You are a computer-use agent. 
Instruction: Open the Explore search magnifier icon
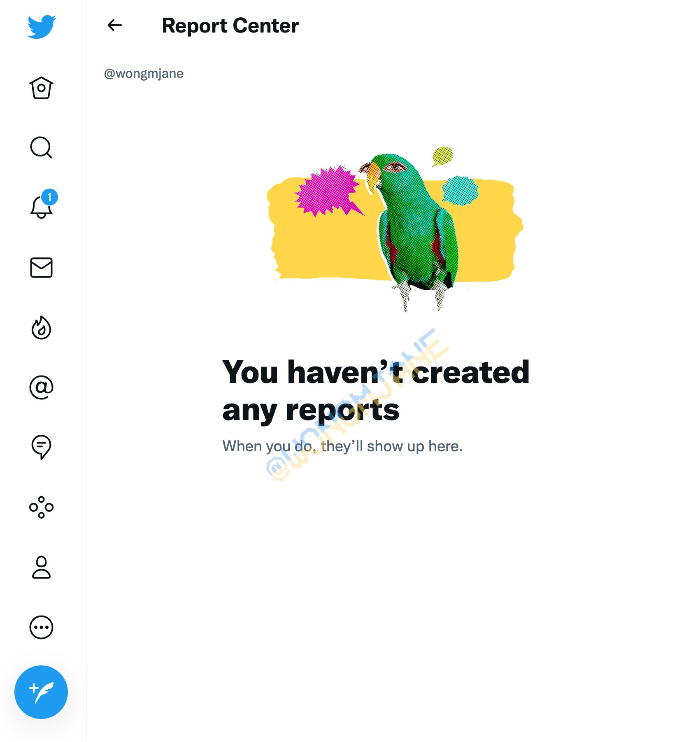41,147
